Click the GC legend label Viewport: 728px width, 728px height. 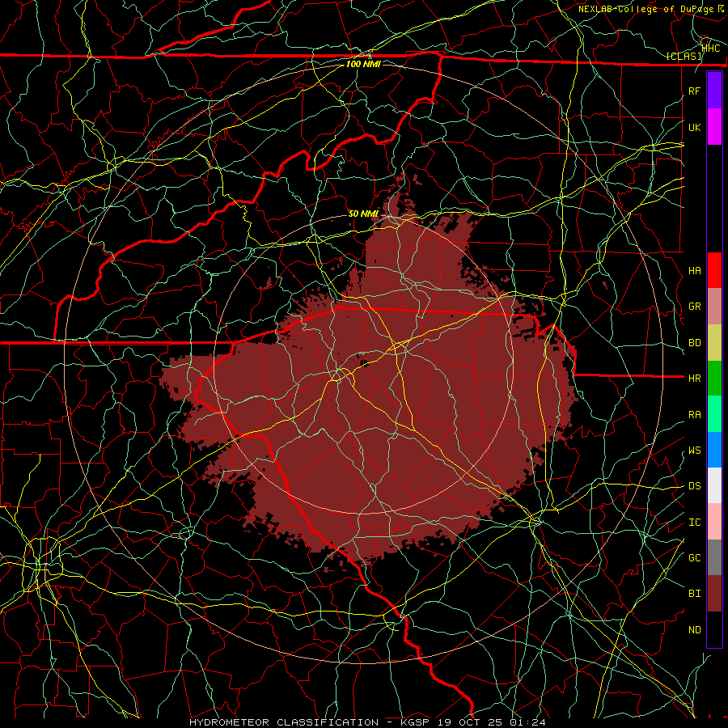[695, 558]
